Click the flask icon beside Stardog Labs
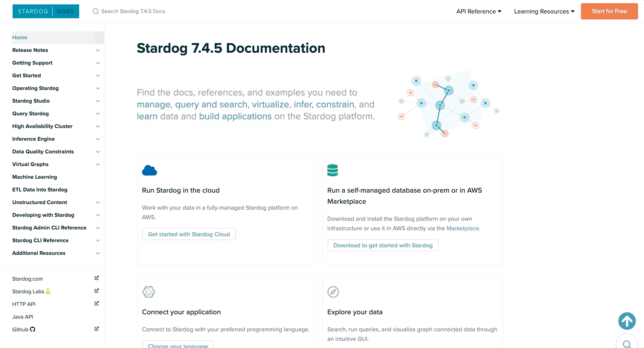The height and width of the screenshot is (348, 644). tap(48, 291)
